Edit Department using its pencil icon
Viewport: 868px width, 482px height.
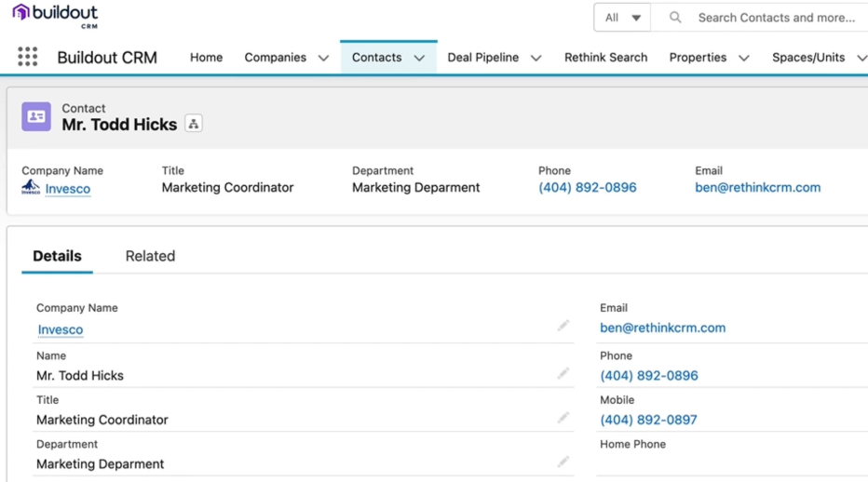[563, 462]
